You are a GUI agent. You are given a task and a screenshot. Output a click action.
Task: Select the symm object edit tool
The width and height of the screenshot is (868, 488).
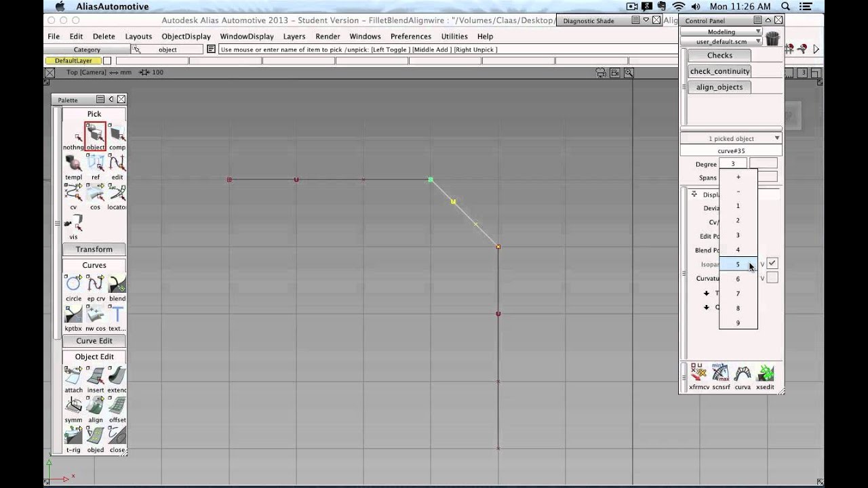73,409
